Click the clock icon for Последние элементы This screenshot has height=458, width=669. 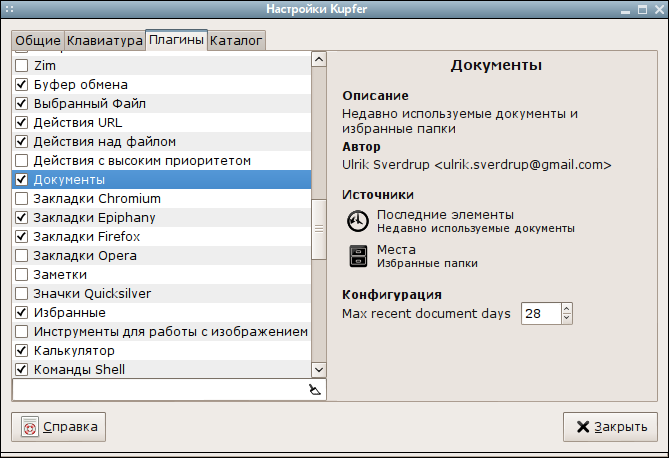[358, 221]
